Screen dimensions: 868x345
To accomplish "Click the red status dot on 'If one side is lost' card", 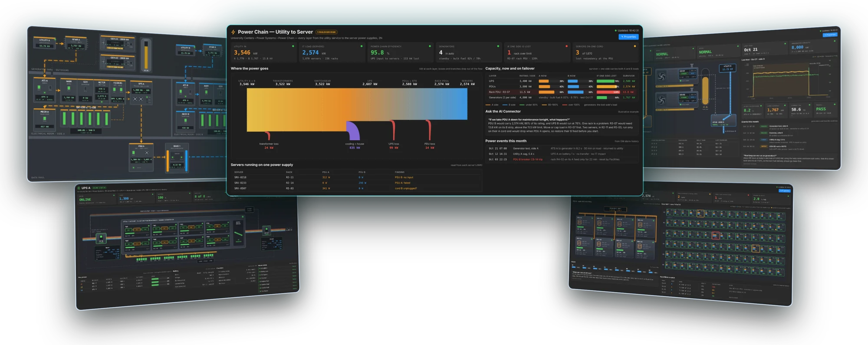I will pos(566,46).
